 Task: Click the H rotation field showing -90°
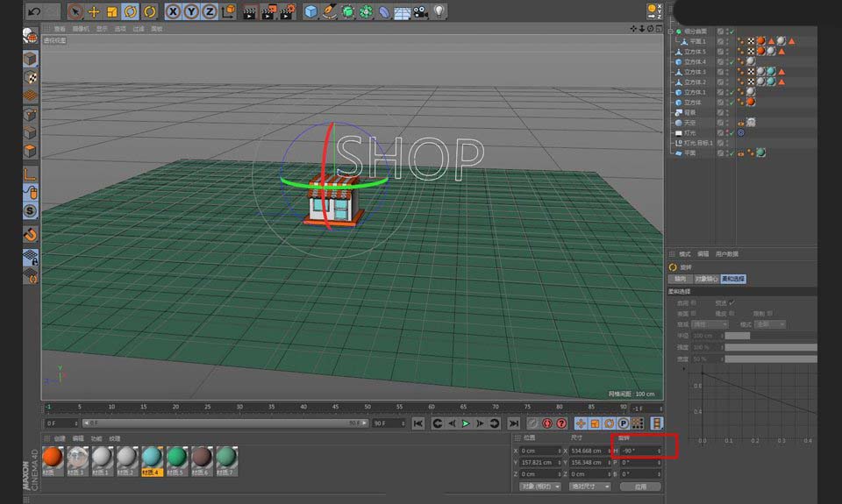[639, 451]
